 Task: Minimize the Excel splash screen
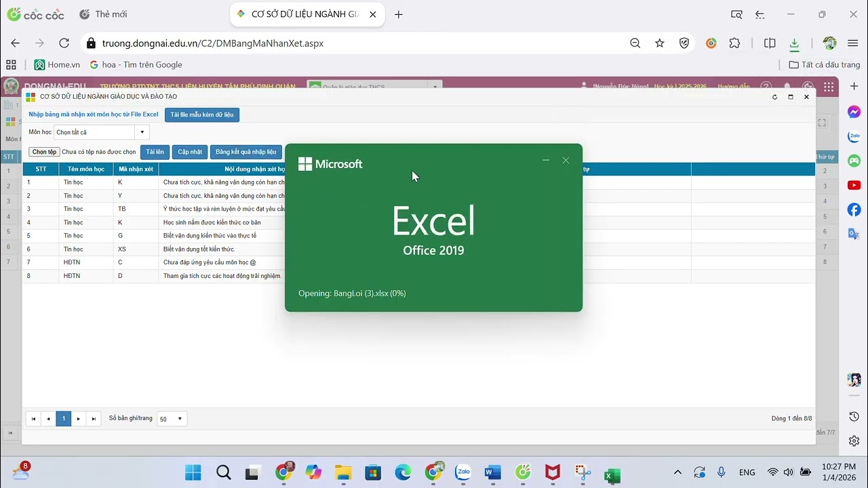pyautogui.click(x=546, y=161)
